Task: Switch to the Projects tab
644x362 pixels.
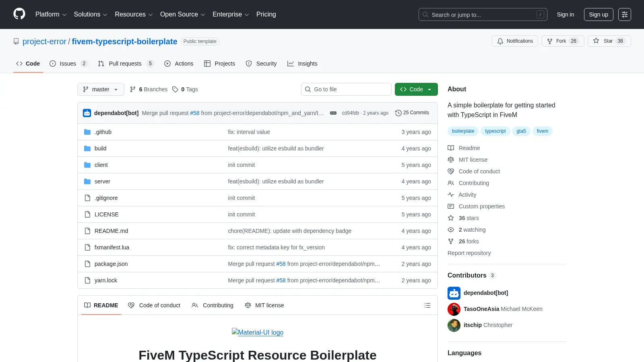Action: 219,64
